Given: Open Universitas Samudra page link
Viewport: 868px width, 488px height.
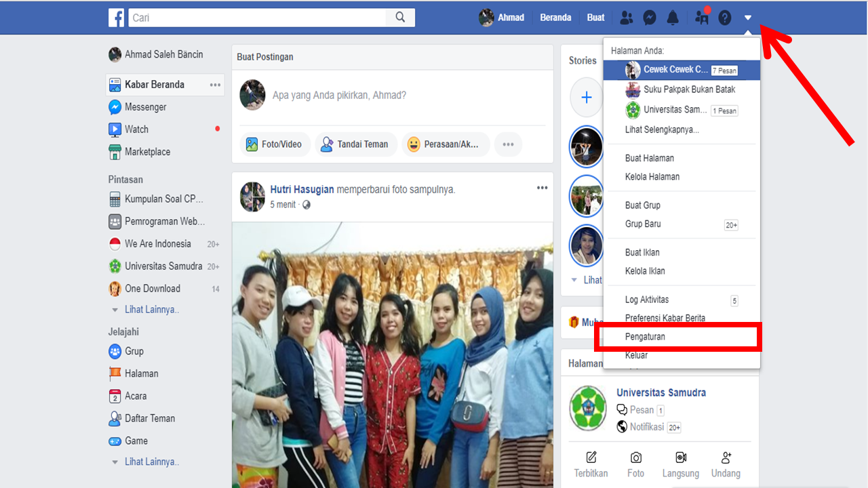Looking at the screenshot, I should (661, 392).
